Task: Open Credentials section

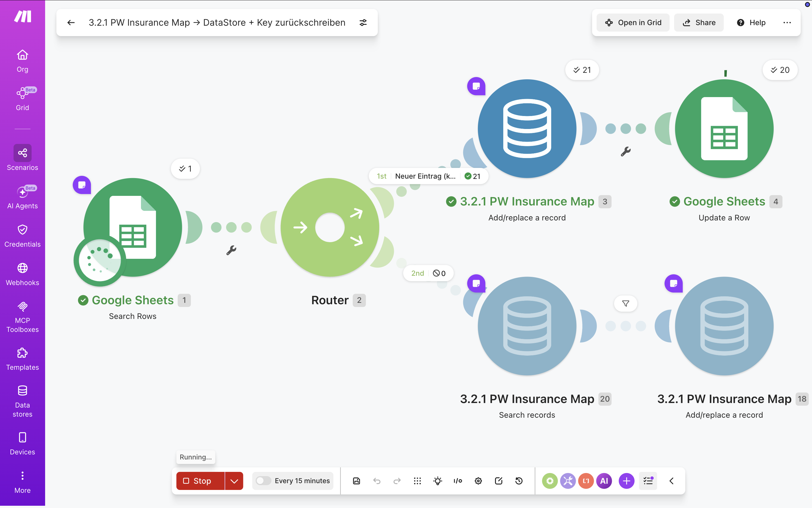Action: (23, 236)
